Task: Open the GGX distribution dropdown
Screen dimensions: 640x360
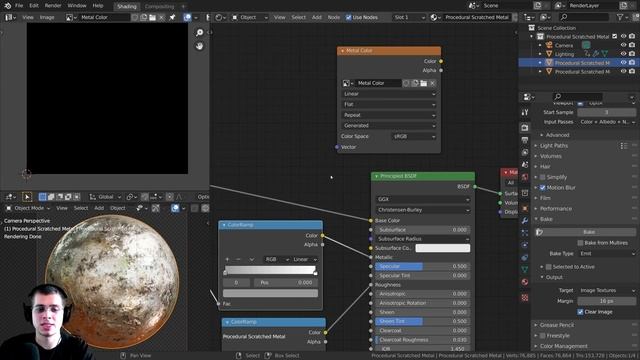Action: coord(423,199)
